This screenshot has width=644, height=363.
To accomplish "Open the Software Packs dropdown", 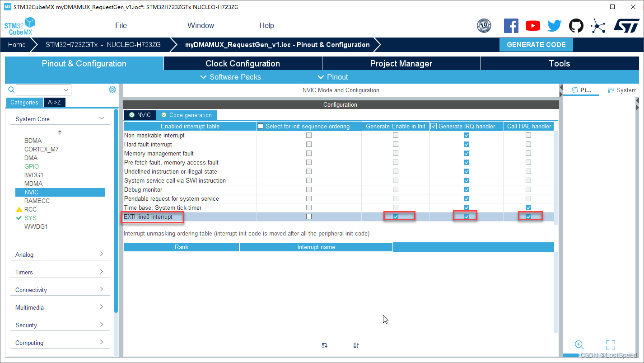I will coord(230,77).
